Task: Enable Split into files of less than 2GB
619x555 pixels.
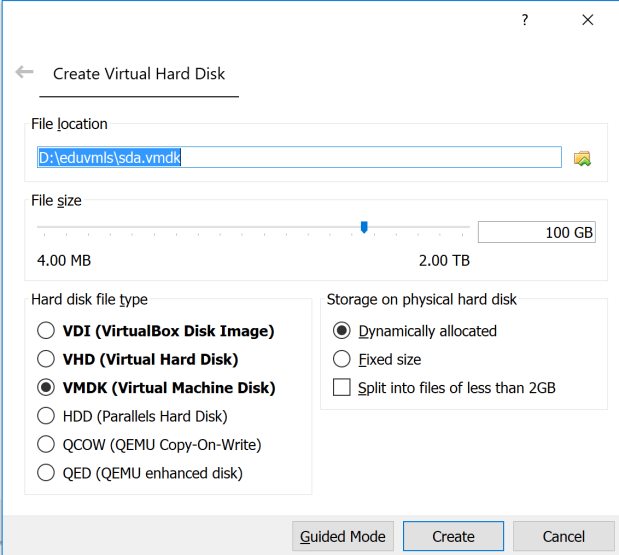Action: [342, 388]
